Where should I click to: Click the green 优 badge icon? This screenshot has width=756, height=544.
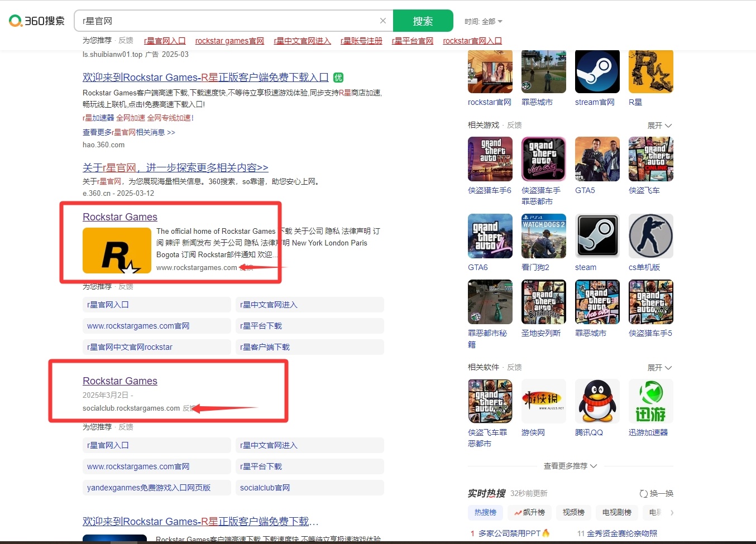[338, 78]
